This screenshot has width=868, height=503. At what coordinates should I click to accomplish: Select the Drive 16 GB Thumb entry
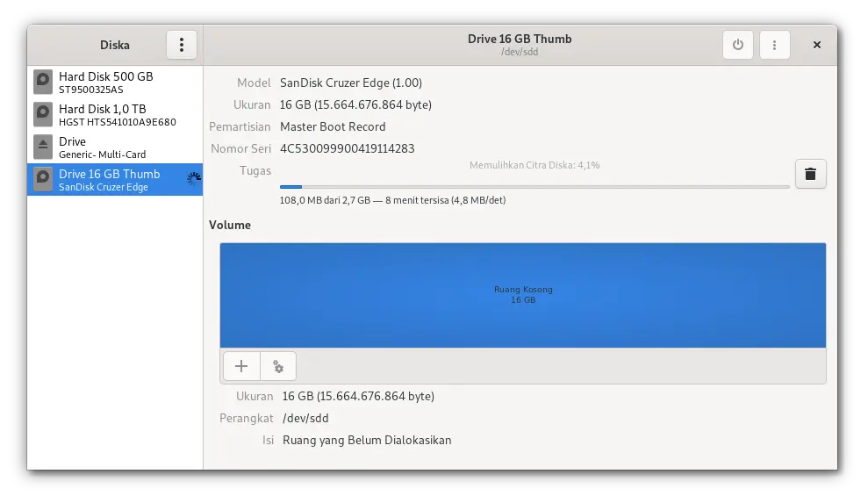tap(115, 179)
